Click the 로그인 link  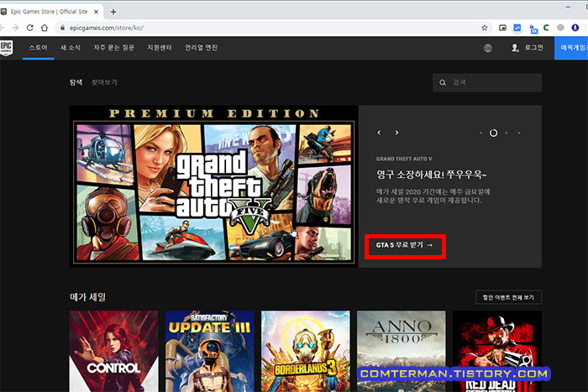click(x=533, y=48)
